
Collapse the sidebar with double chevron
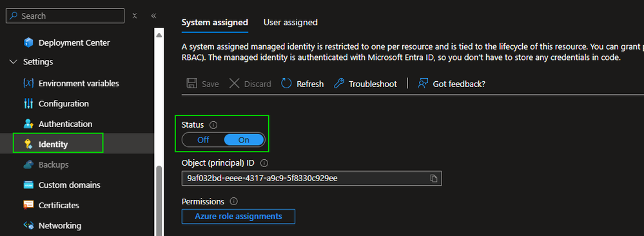pyautogui.click(x=153, y=16)
